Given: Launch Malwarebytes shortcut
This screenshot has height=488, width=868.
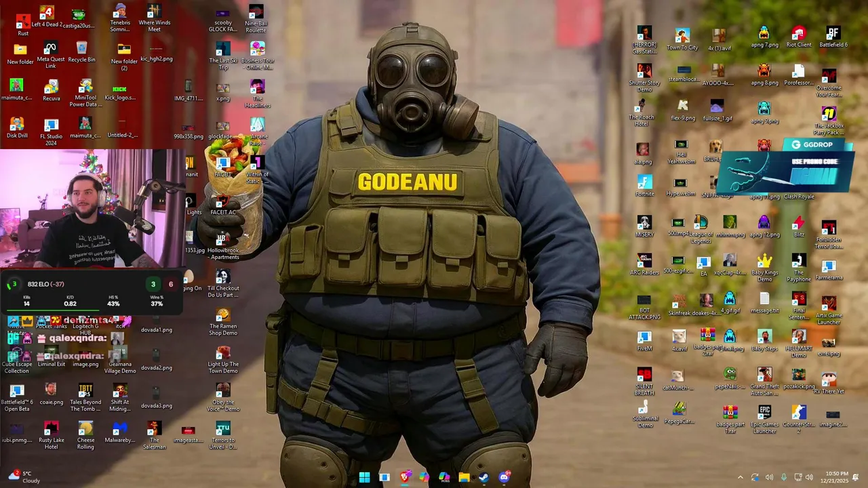Looking at the screenshot, I should click(120, 432).
